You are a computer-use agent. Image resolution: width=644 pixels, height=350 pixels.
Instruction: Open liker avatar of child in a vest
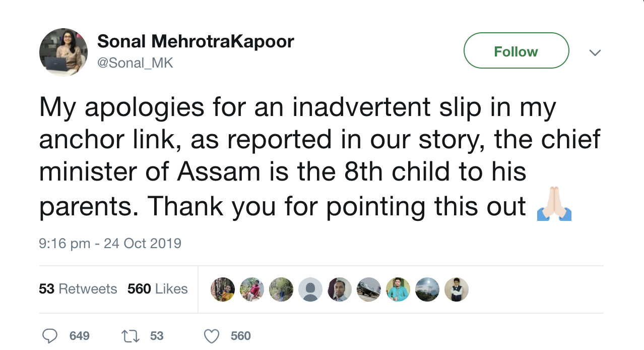[x=457, y=289]
